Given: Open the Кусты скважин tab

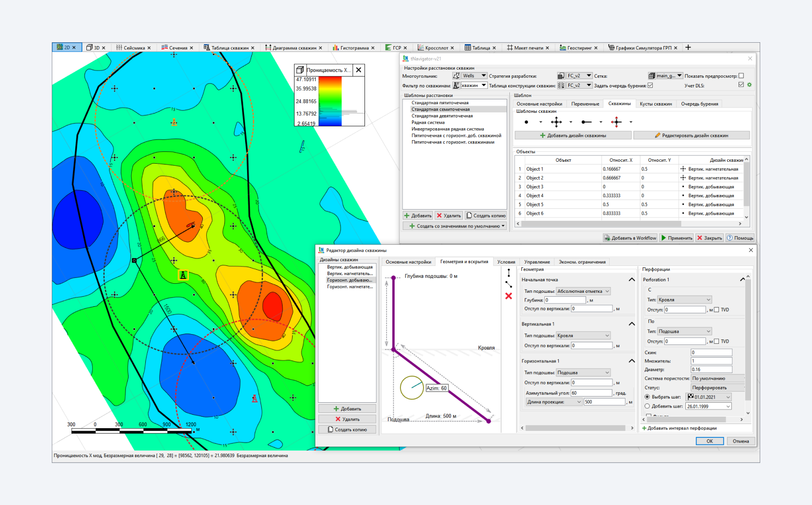Looking at the screenshot, I should coord(656,104).
